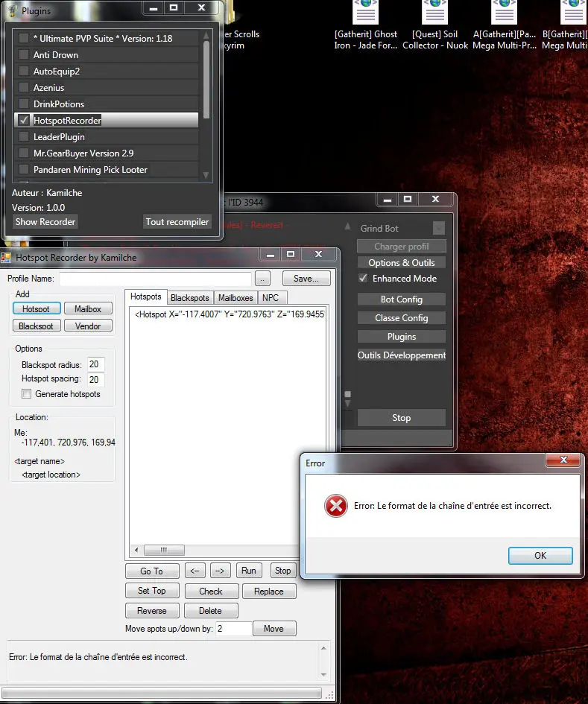Screen dimensions: 588x704
Task: Open the Ghost Iron Gatherit desktop file
Action: point(365,15)
